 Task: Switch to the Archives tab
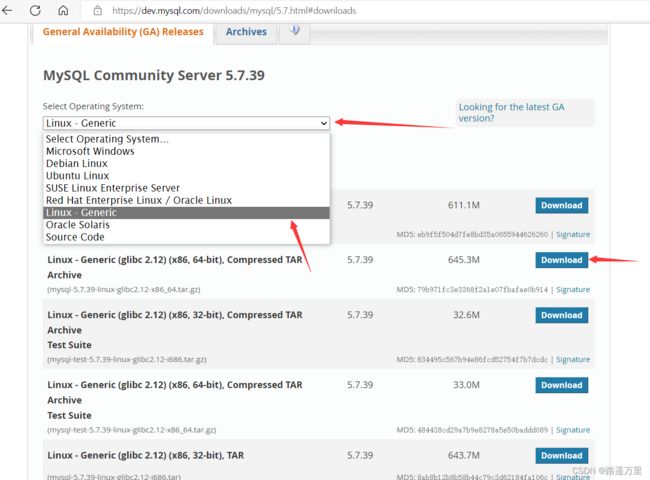(246, 32)
